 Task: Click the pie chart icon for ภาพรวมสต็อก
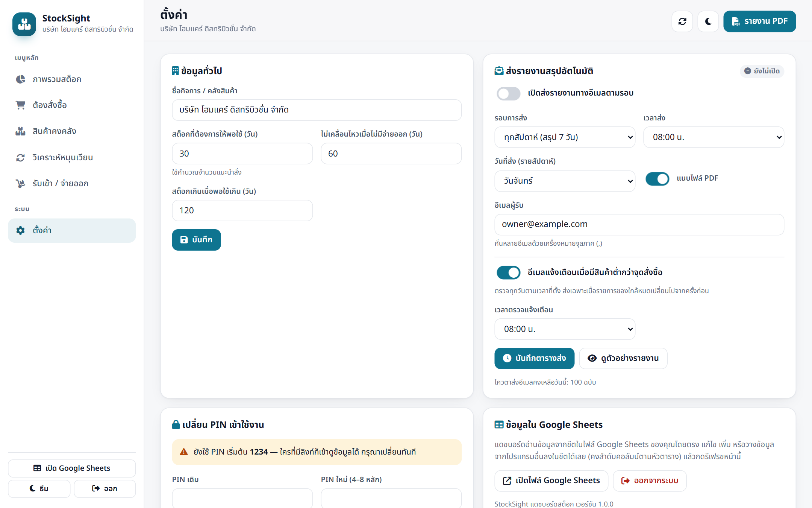20,79
